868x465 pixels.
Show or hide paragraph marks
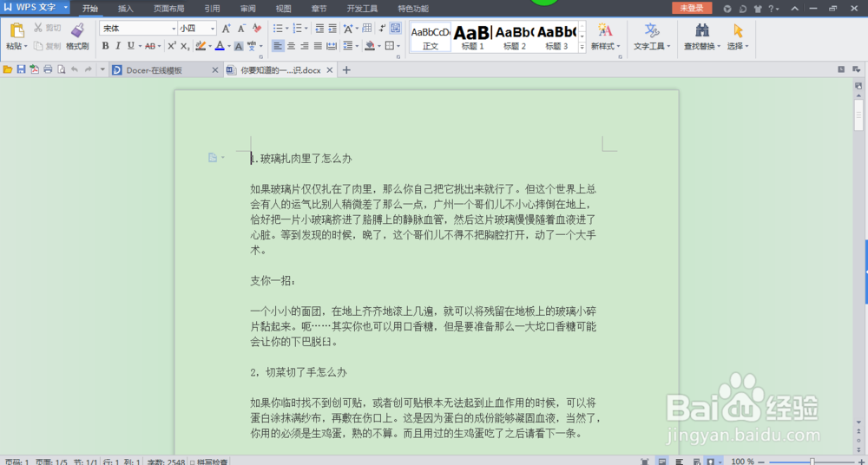382,29
